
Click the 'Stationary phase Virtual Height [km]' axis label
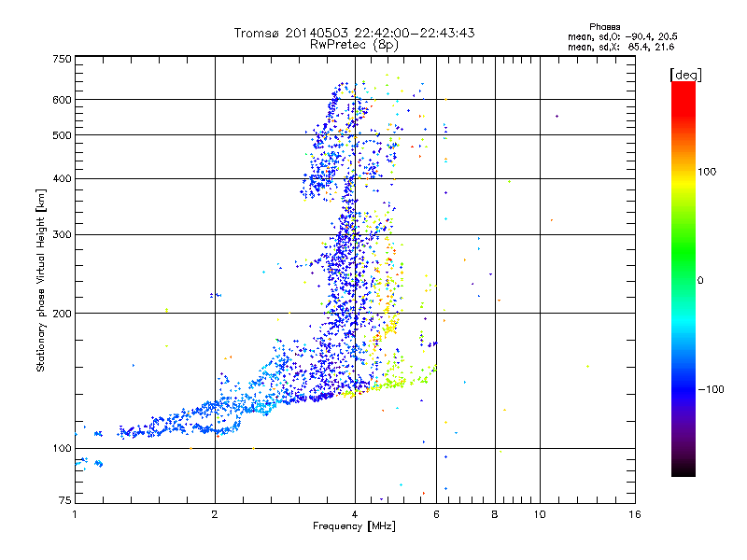40,280
